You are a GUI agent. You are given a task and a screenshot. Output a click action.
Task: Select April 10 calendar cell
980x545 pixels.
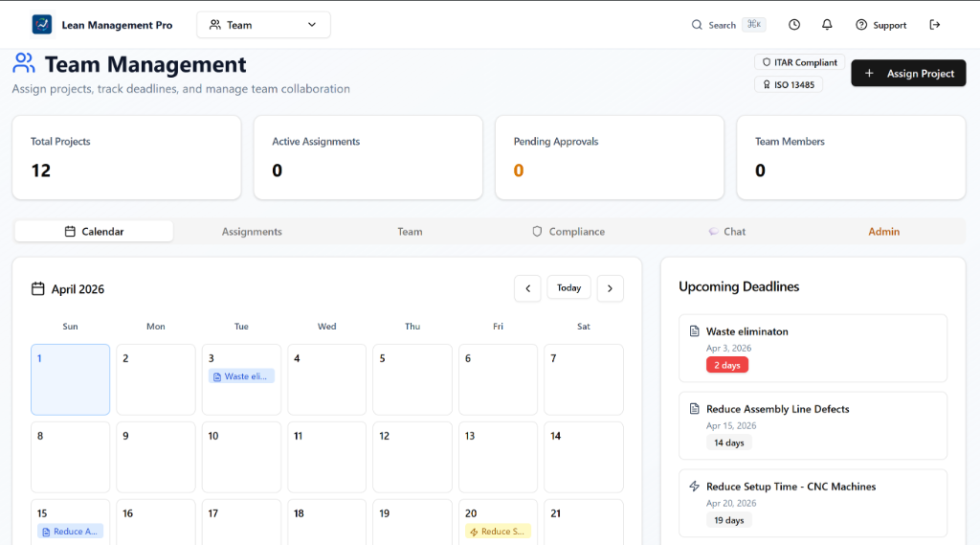(x=241, y=457)
